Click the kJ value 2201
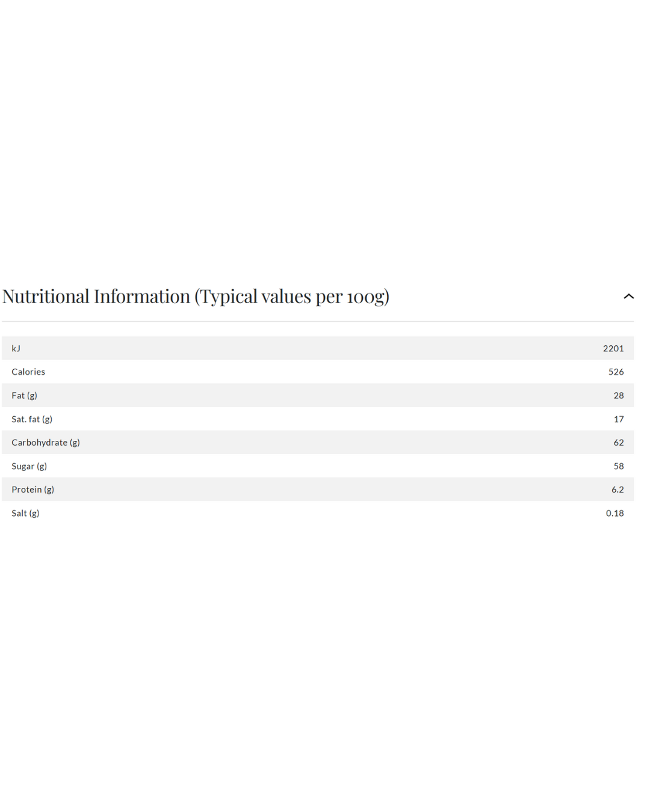 point(613,348)
